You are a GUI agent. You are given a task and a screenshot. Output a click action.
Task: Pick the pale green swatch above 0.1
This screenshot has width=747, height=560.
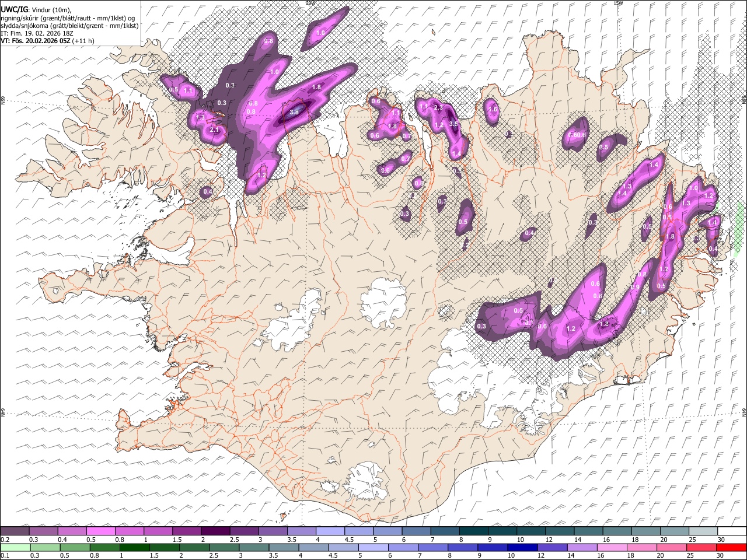pos(15,547)
